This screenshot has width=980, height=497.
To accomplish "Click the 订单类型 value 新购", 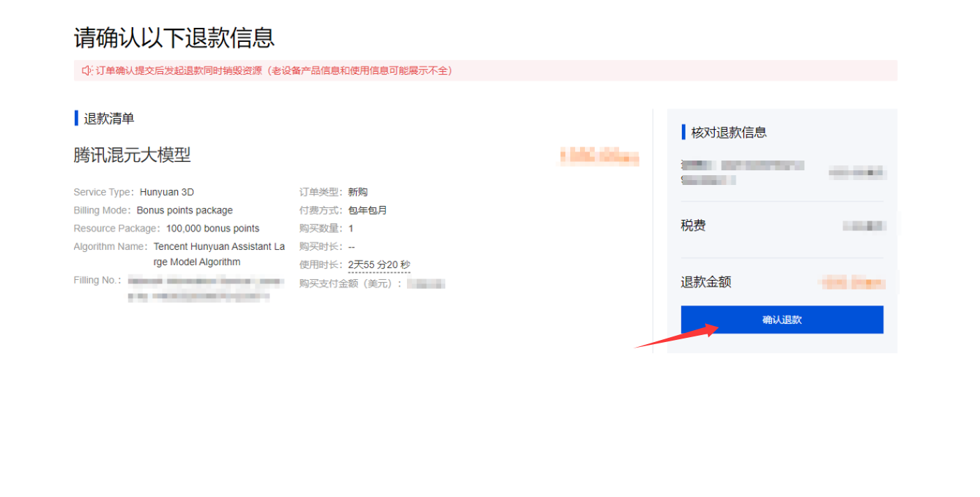I will point(358,192).
